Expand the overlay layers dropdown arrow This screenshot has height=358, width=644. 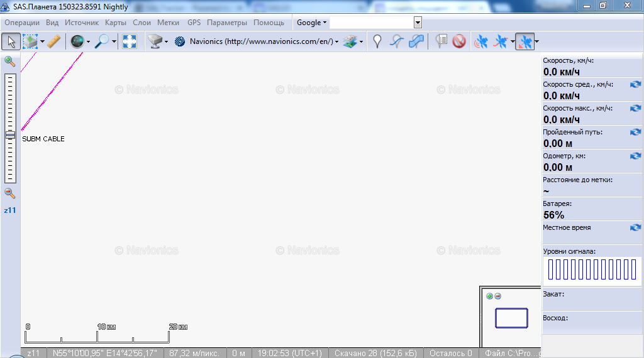pyautogui.click(x=362, y=42)
